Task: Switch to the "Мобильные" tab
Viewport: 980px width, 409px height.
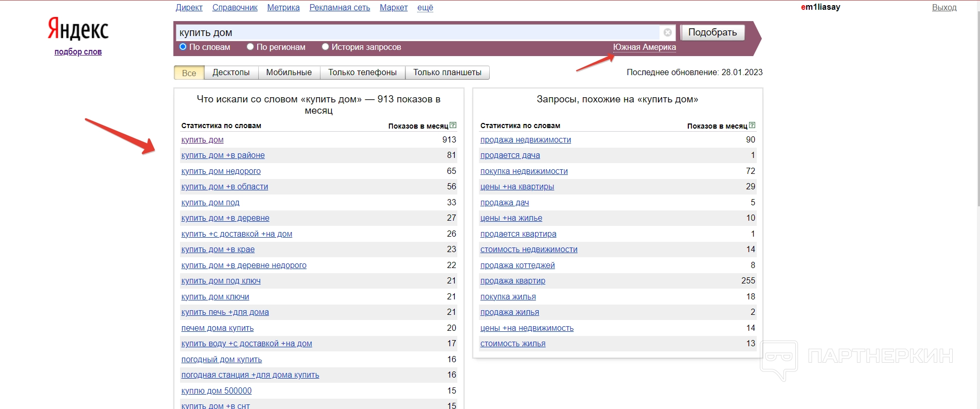Action: click(289, 73)
